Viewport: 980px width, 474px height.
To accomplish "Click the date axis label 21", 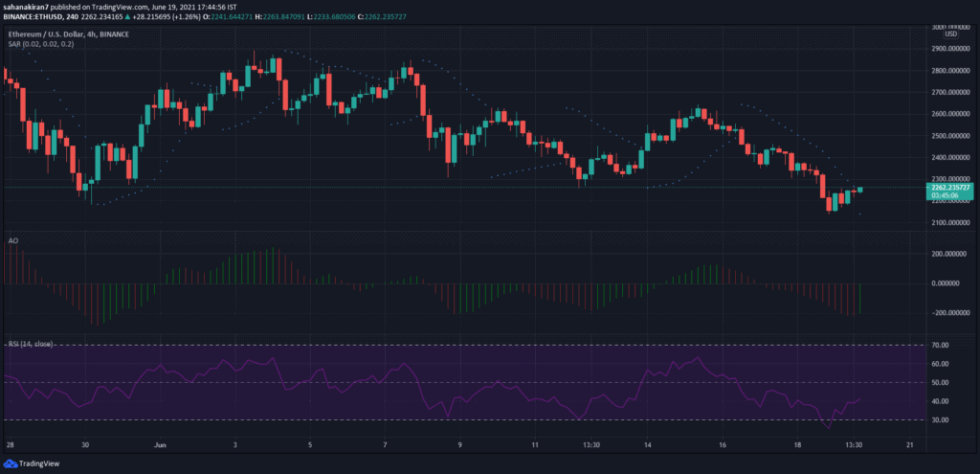I will point(910,445).
